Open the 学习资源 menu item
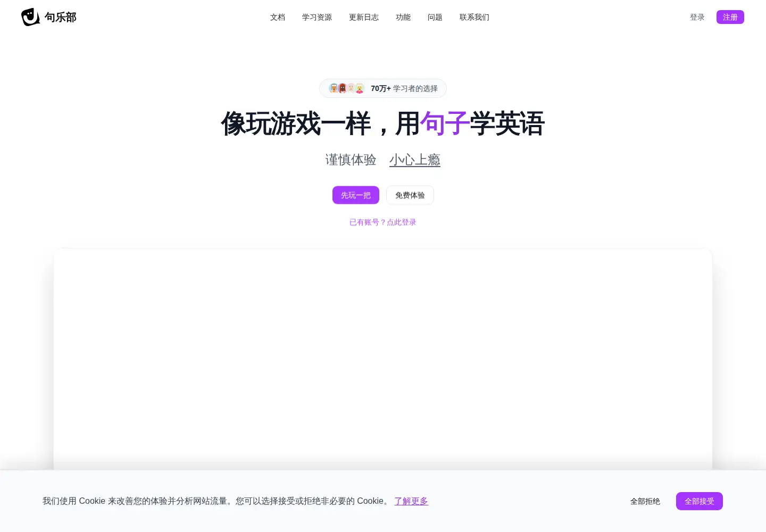 point(317,17)
